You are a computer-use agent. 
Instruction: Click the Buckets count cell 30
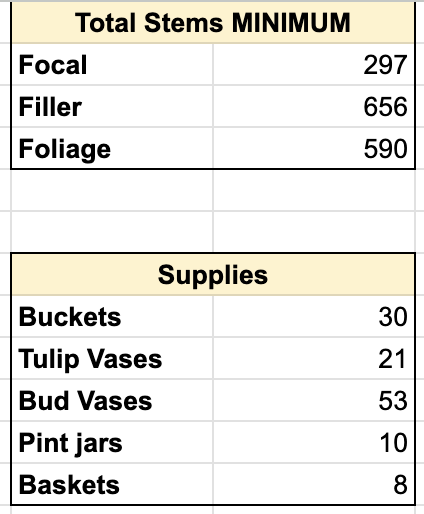point(314,316)
